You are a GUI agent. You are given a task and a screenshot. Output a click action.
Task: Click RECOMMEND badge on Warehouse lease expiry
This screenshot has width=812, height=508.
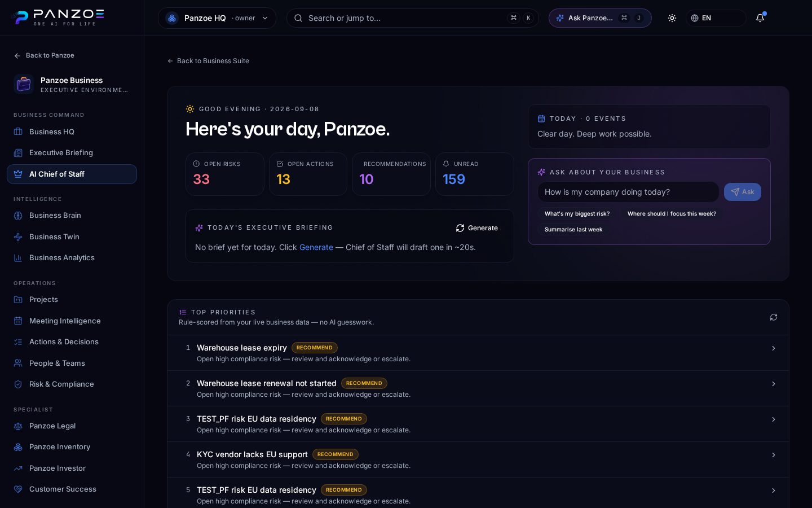pos(315,348)
